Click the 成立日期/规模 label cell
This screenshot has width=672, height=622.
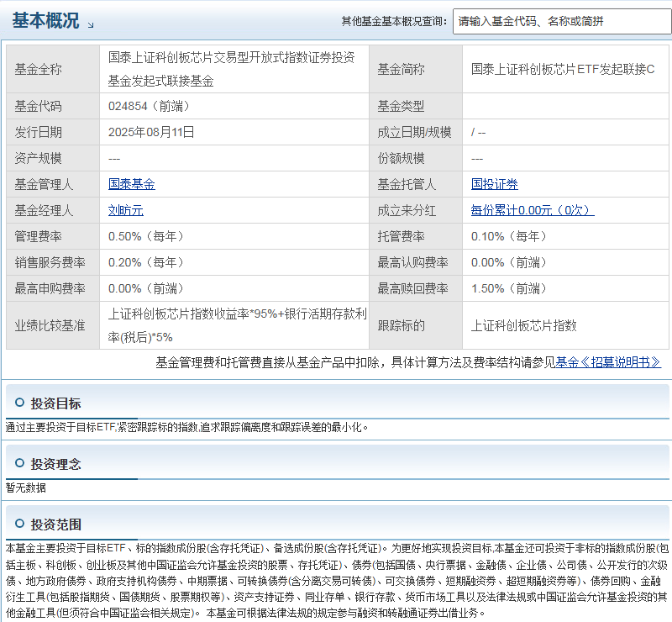pyautogui.click(x=416, y=132)
